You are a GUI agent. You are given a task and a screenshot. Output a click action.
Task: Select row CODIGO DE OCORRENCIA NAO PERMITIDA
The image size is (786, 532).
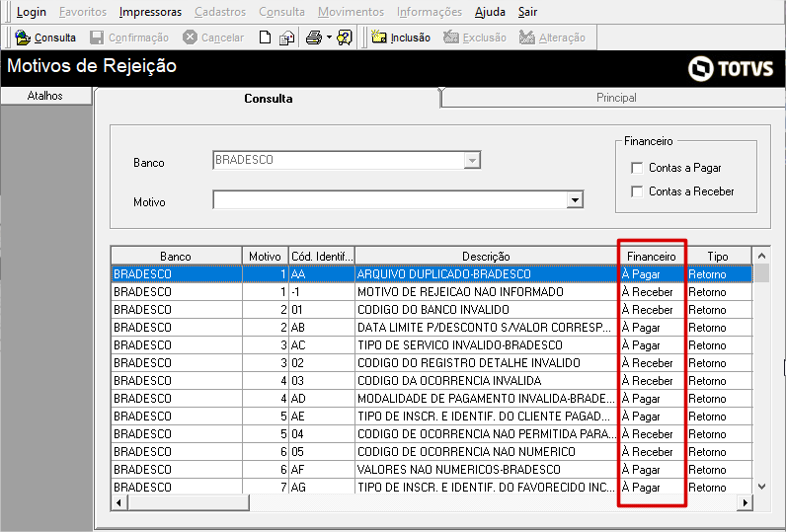tap(432, 434)
